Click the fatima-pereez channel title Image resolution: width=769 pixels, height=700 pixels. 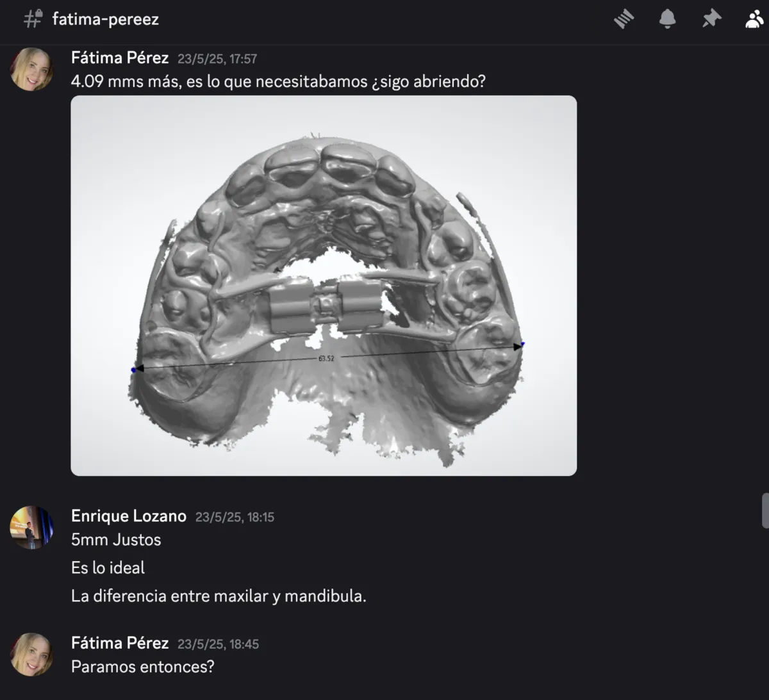(105, 19)
